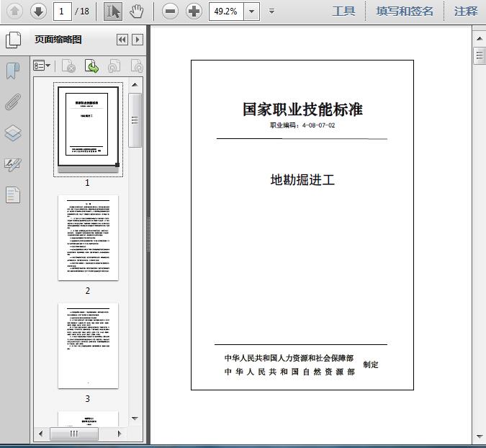Click thumbnail panel scroll right arrow
486x448 pixels.
click(x=120, y=434)
